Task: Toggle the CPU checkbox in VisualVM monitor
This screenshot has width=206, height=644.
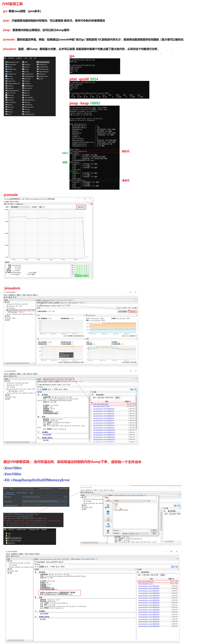Action: click(118, 308)
